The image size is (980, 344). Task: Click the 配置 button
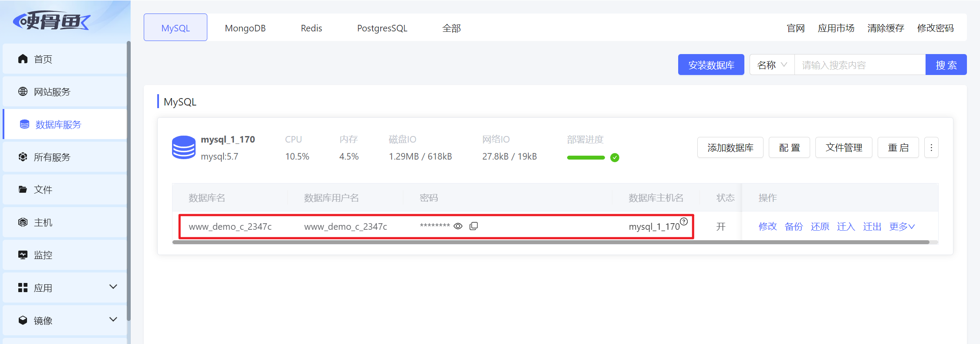[x=789, y=147]
